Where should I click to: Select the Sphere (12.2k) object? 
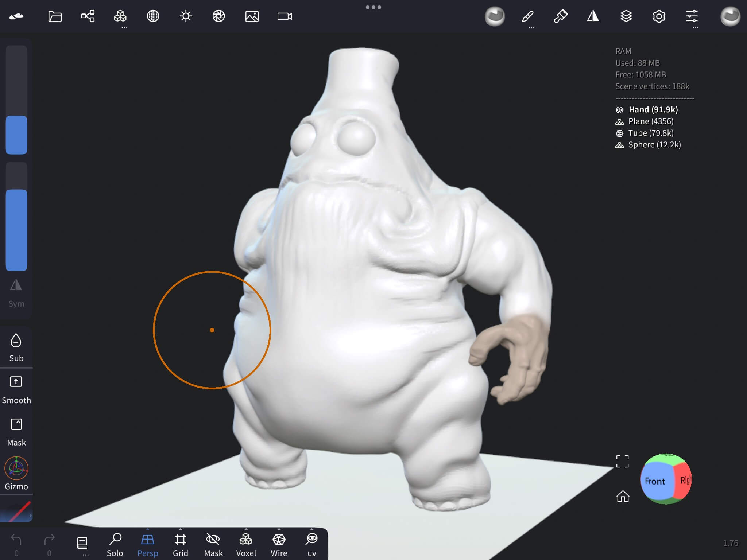tap(648, 145)
